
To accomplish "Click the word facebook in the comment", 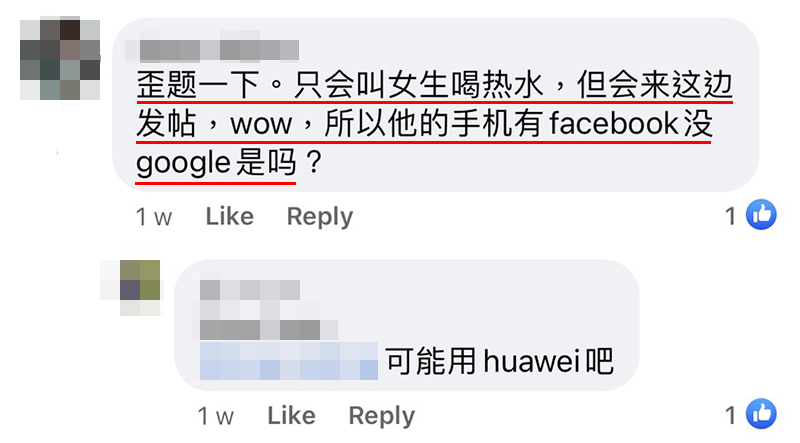I will 614,123.
